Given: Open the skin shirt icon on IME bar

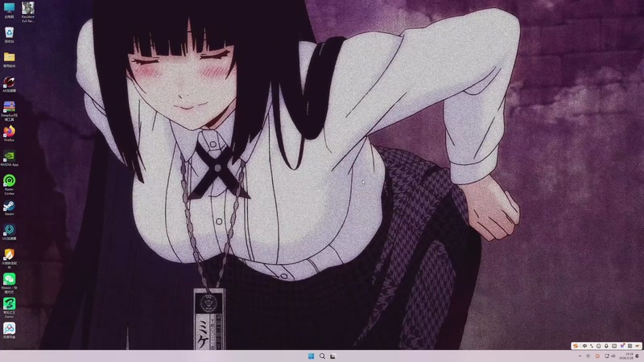Looking at the screenshot, I should pyautogui.click(x=622, y=346).
